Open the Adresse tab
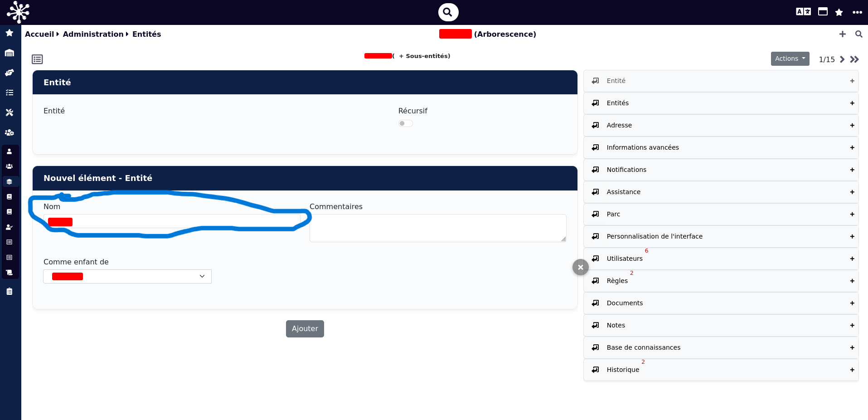 tap(721, 125)
